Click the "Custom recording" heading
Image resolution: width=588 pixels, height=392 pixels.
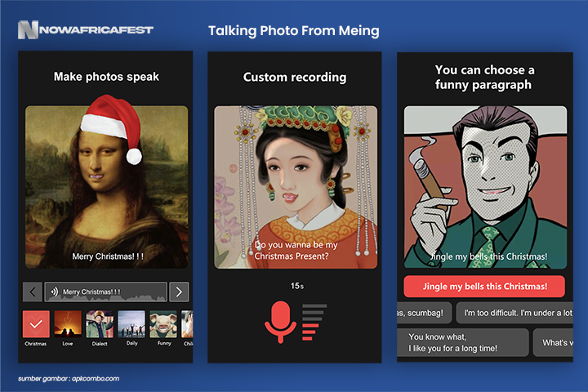tap(295, 77)
